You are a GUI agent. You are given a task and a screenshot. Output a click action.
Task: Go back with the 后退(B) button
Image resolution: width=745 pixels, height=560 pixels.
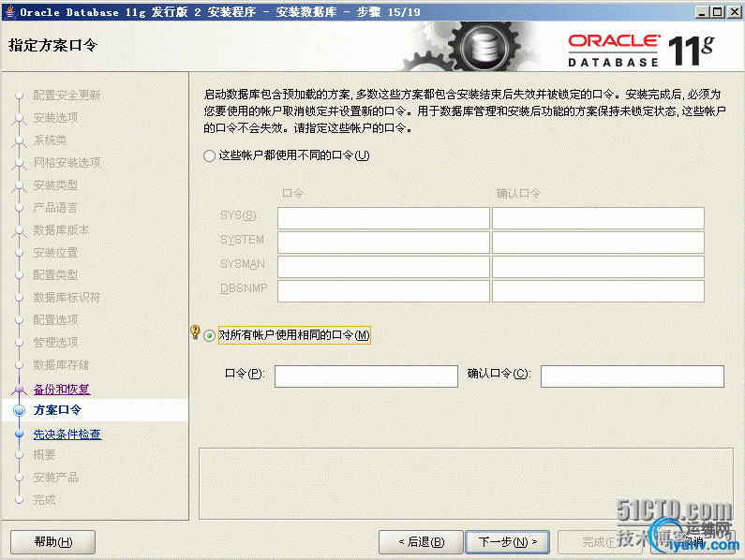[421, 542]
